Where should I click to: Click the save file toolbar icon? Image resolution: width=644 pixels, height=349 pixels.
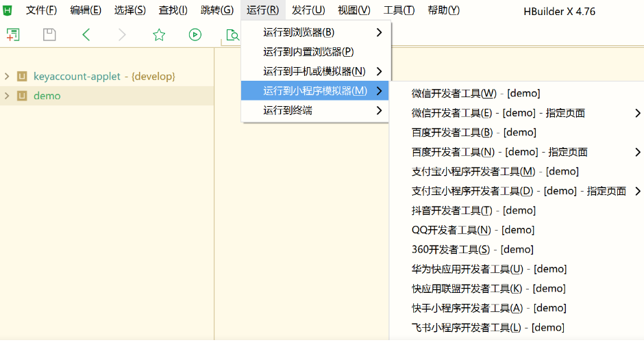click(49, 35)
